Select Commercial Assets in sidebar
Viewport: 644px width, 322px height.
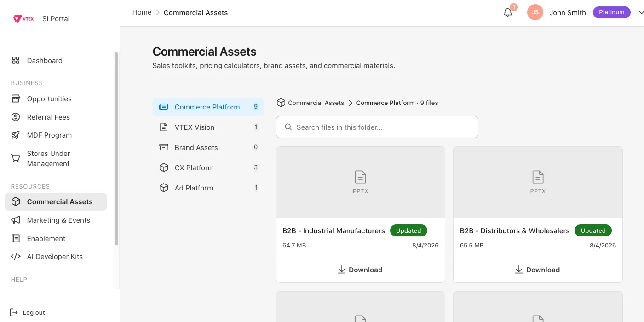click(56, 201)
